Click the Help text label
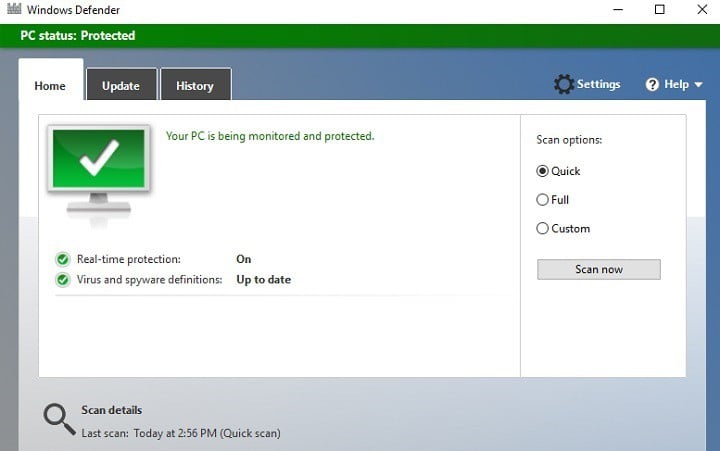 tap(676, 84)
